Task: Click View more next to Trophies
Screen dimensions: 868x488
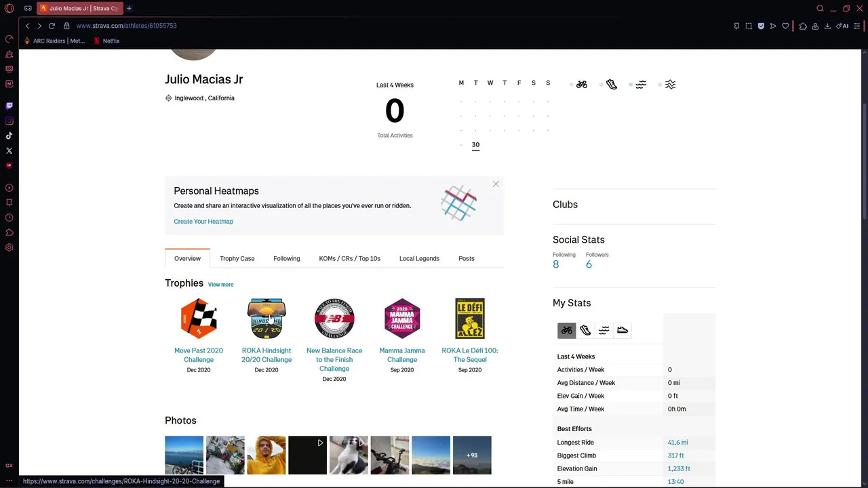Action: (x=220, y=285)
